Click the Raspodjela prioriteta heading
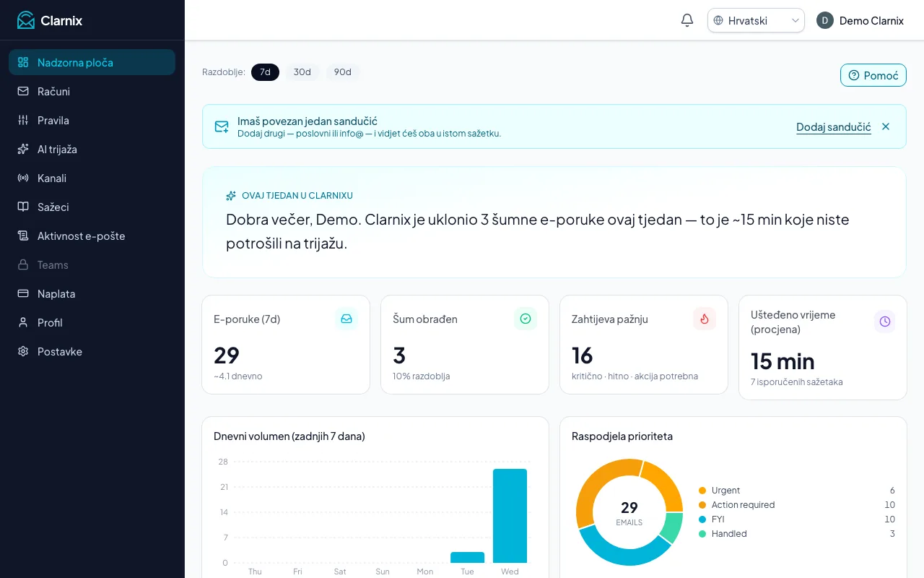Viewport: 924px width, 578px height. (622, 436)
